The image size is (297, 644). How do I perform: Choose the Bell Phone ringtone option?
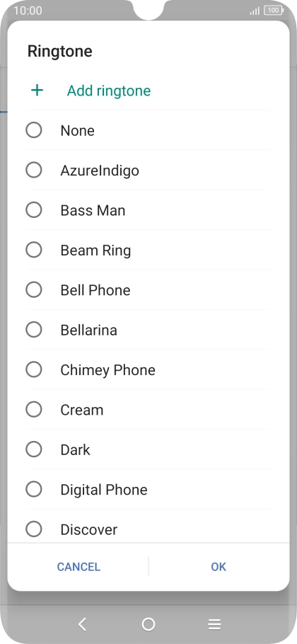coord(148,290)
